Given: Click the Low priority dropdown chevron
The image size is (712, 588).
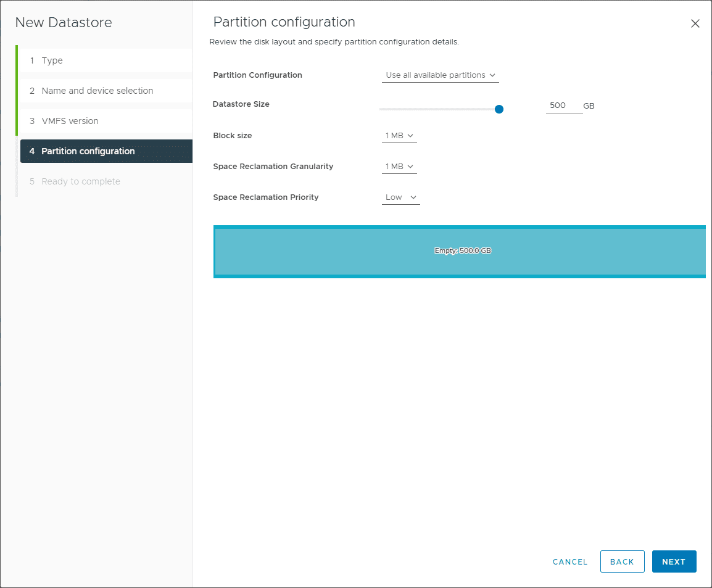Looking at the screenshot, I should click(413, 197).
